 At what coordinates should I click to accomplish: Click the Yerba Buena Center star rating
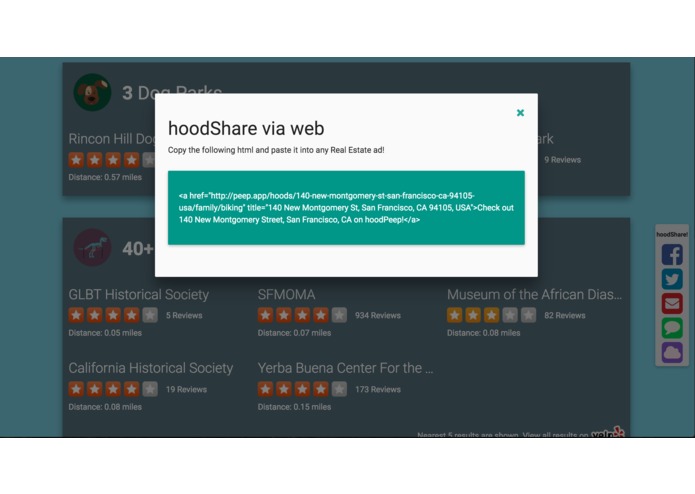(302, 389)
